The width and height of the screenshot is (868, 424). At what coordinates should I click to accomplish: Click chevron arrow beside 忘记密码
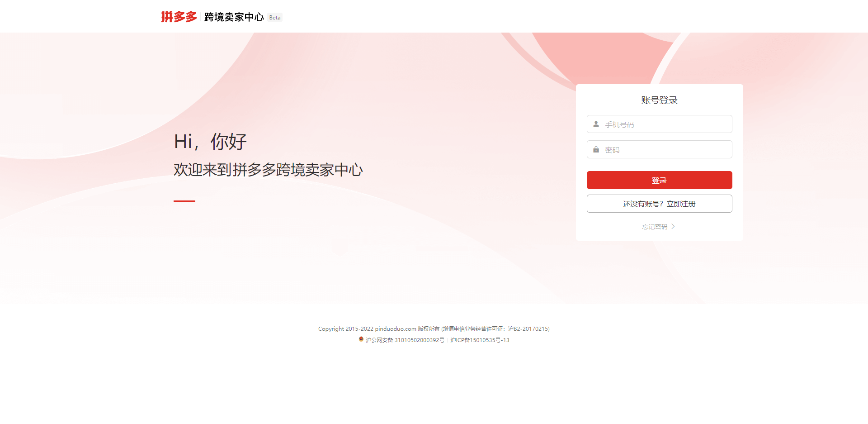[673, 226]
